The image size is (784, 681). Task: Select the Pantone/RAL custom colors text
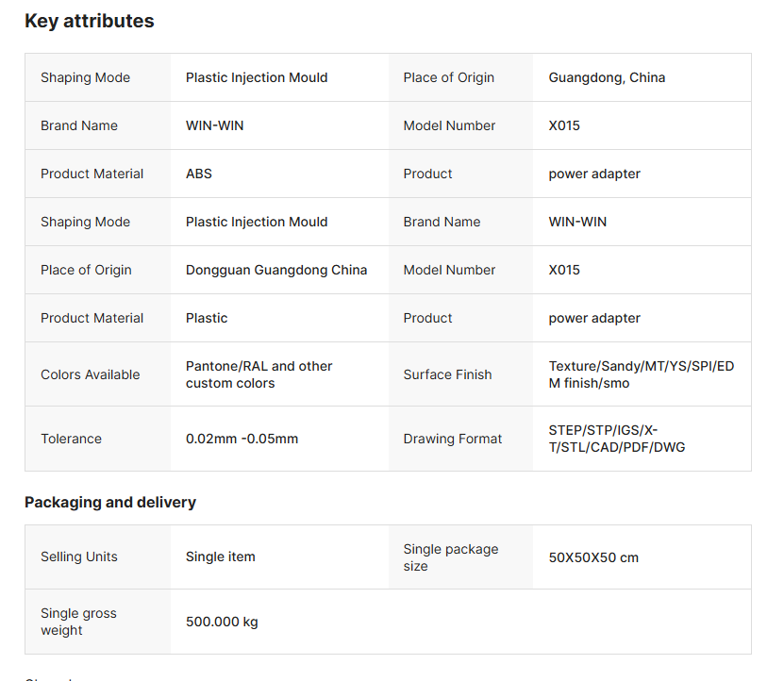coord(259,374)
